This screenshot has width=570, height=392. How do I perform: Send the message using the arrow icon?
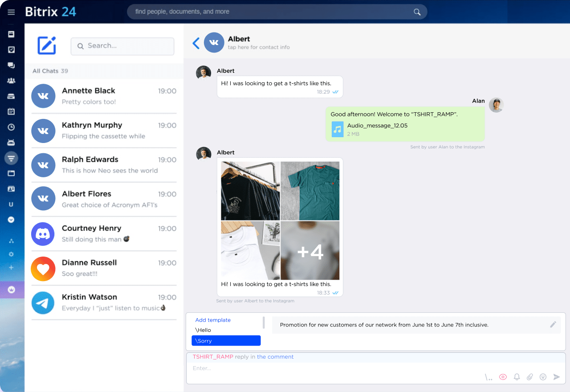click(556, 376)
